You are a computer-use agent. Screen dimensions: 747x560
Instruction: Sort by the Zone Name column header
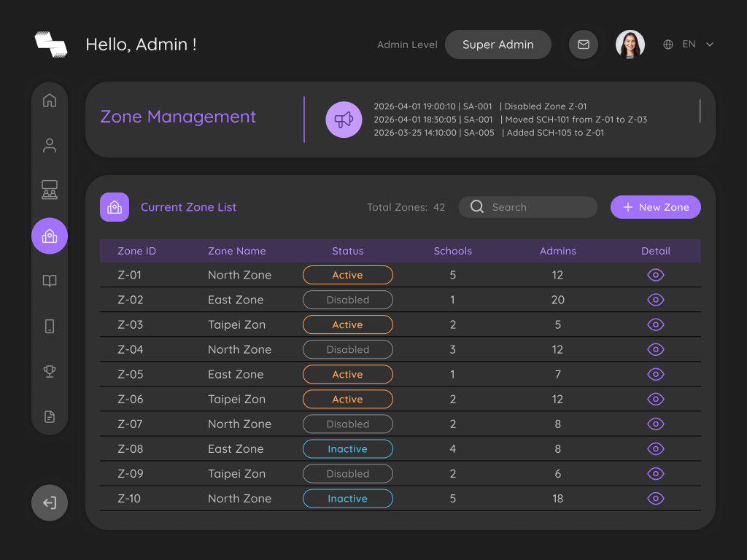coord(237,251)
